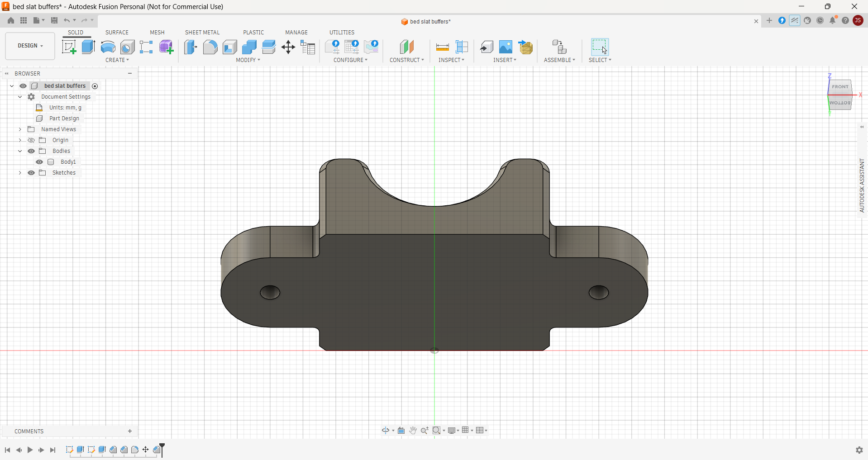The width and height of the screenshot is (868, 460).
Task: Open the CREATE dropdown menu
Action: click(117, 60)
